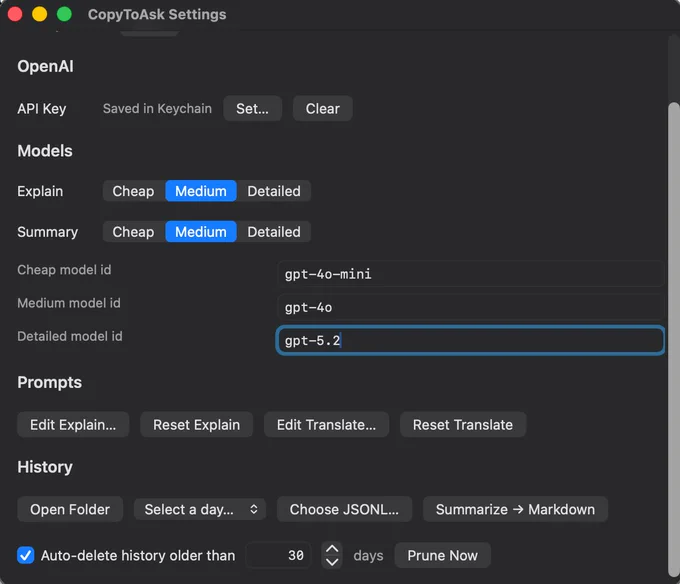Click the 'Medium model id' label
This screenshot has height=584, width=680.
pos(69,303)
